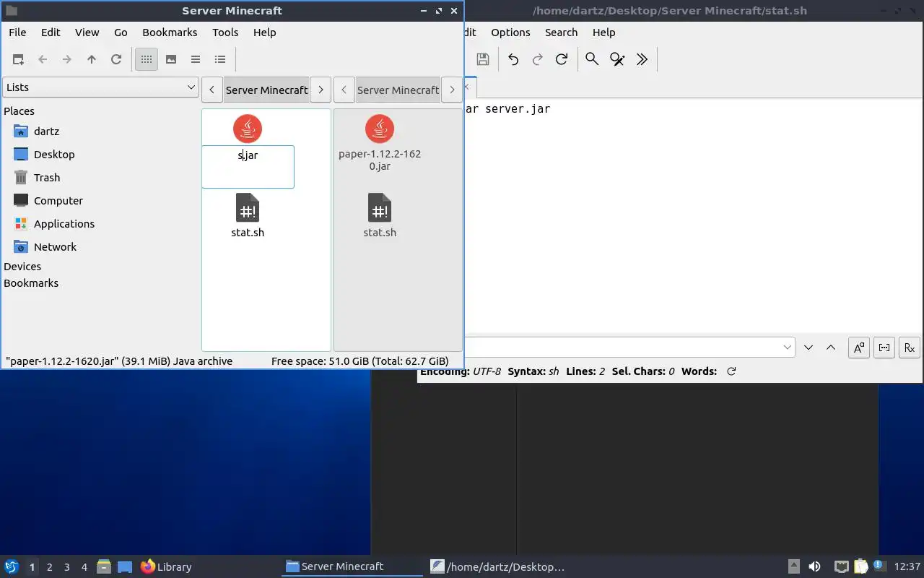Click right path scroll arrow in left pane
This screenshot has width=924, height=578.
click(x=321, y=90)
